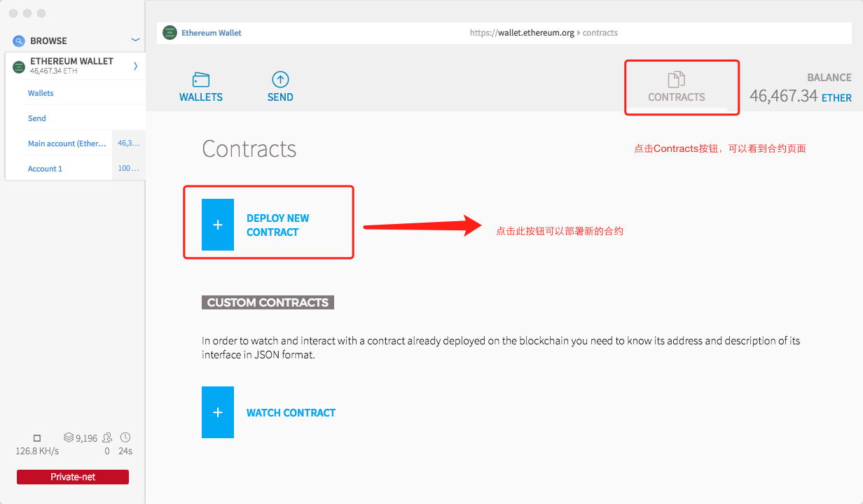Screen dimensions: 863x504
Task: Switch to the WALLETS tab label
Action: click(201, 97)
